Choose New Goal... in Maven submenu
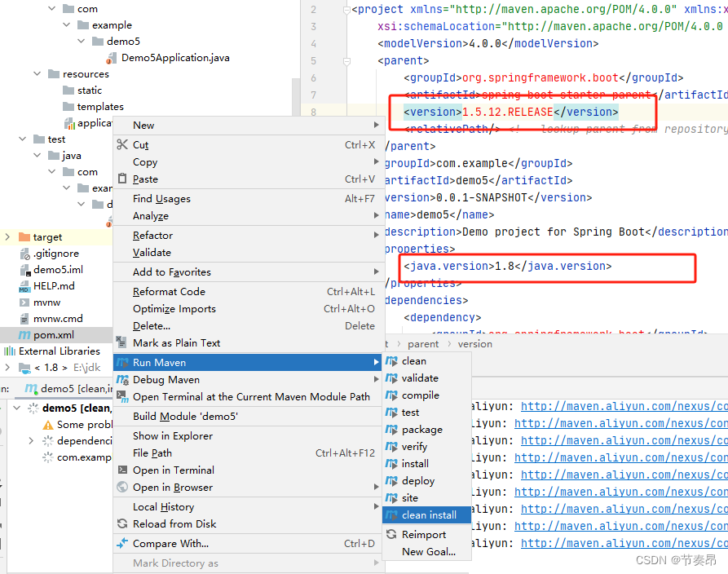Viewport: 728px width, 574px height. coord(426,551)
